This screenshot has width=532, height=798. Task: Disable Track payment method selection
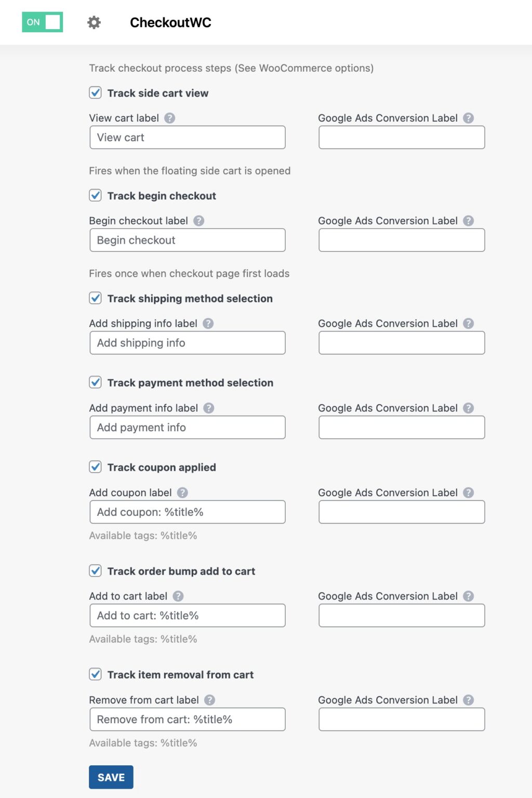(95, 383)
